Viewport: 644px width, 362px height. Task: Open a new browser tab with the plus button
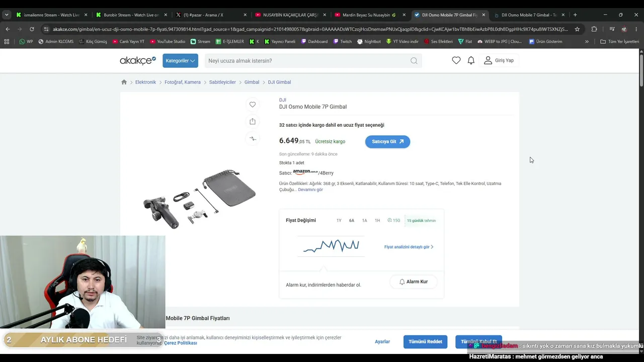pyautogui.click(x=575, y=15)
